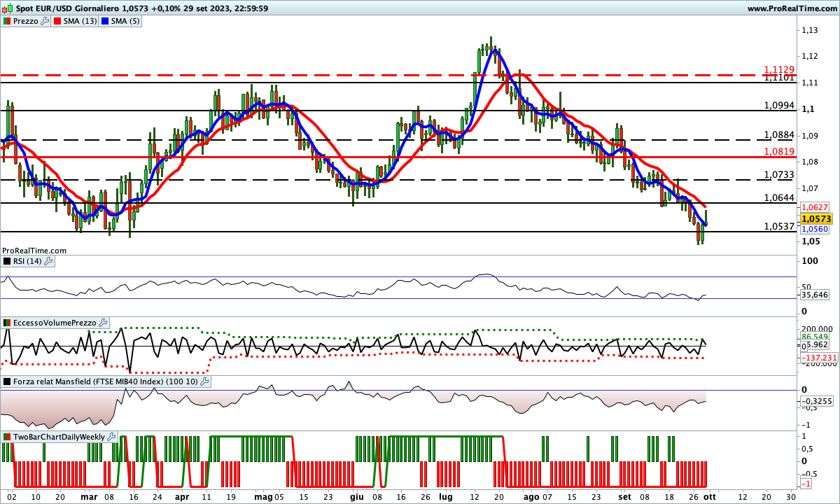This screenshot has height=504, width=840.
Task: Click the 35,646 RSI value label
Action: coord(814,295)
